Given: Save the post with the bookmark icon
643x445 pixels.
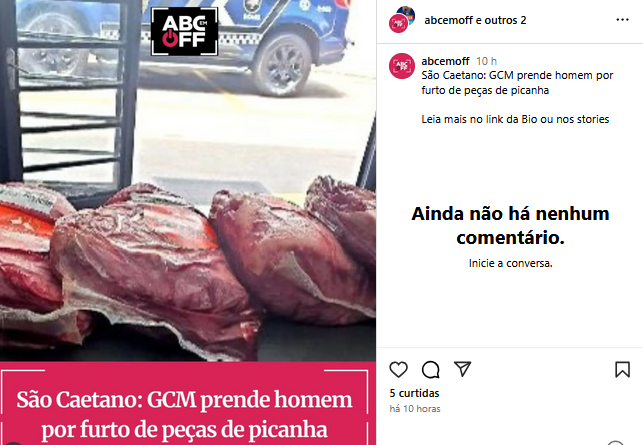Looking at the screenshot, I should coord(622,370).
